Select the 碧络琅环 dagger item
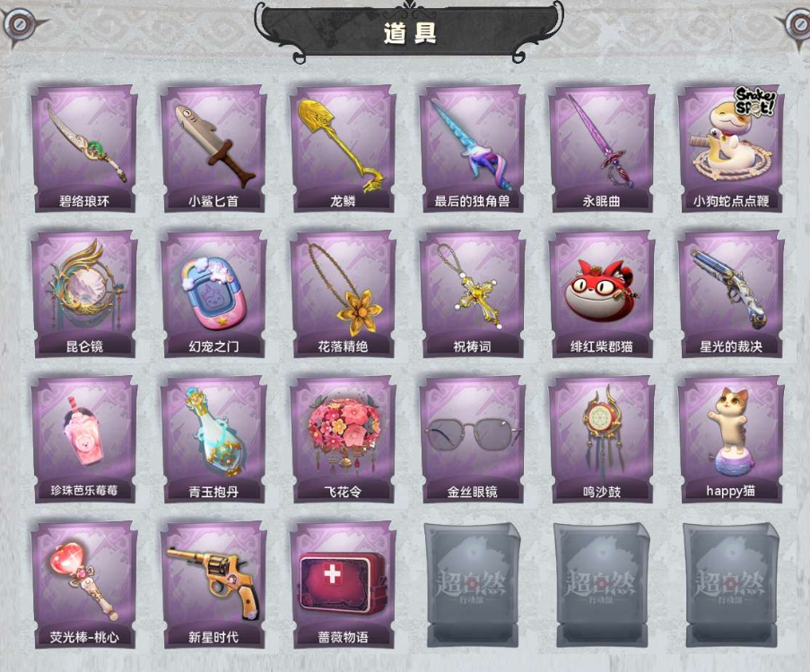The width and height of the screenshot is (810, 672). (x=84, y=148)
